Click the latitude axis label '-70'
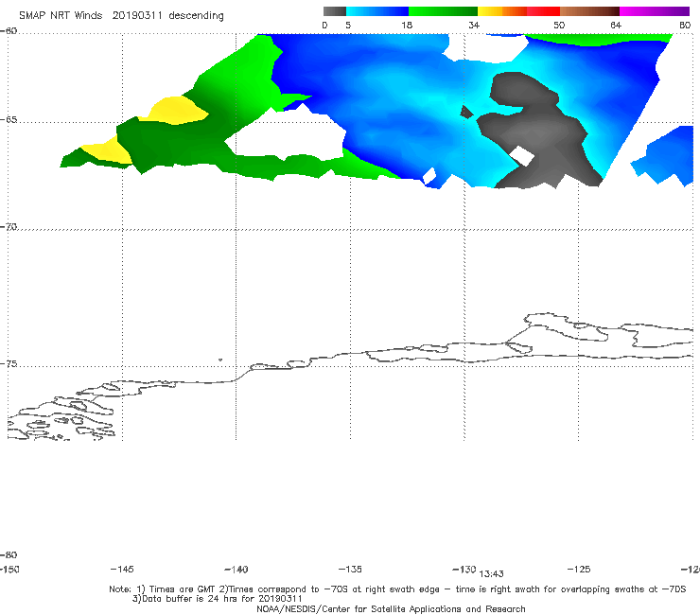Image resolution: width=700 pixels, height=615 pixels. (9, 227)
